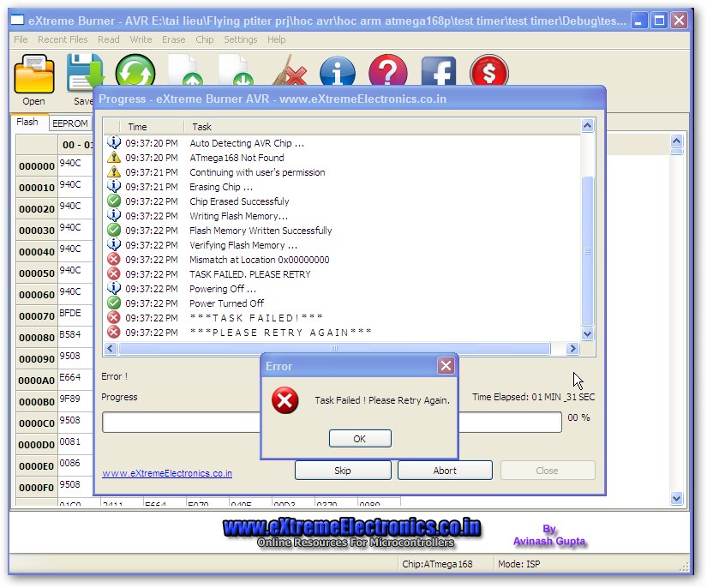Screen dimensions: 707x588
Task: Click the Skip button
Action: [343, 471]
